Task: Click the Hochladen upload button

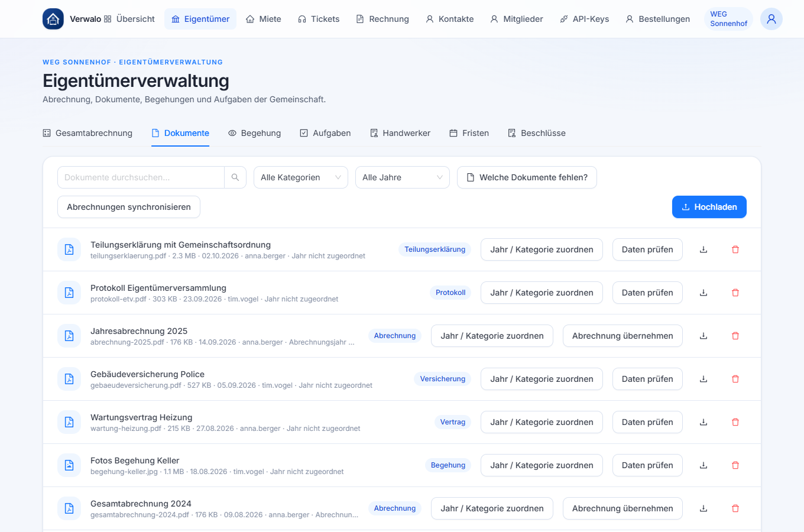Action: coord(709,207)
